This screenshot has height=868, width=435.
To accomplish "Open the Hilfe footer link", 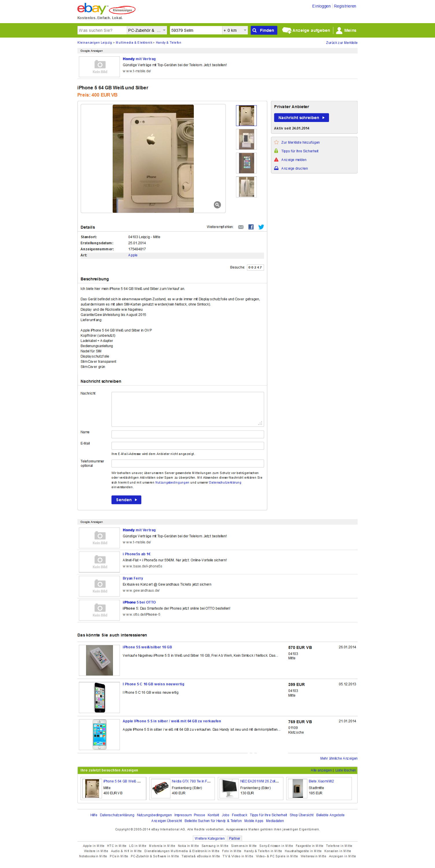I will pos(94,815).
